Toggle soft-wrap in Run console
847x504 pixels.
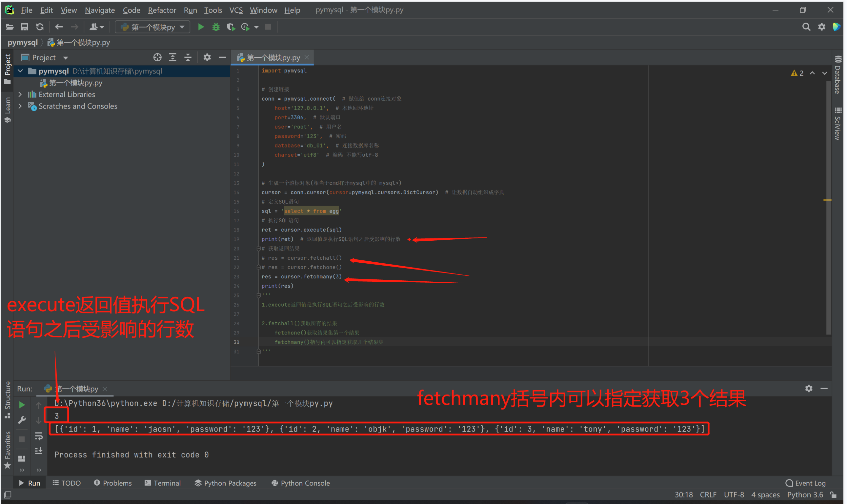point(39,436)
